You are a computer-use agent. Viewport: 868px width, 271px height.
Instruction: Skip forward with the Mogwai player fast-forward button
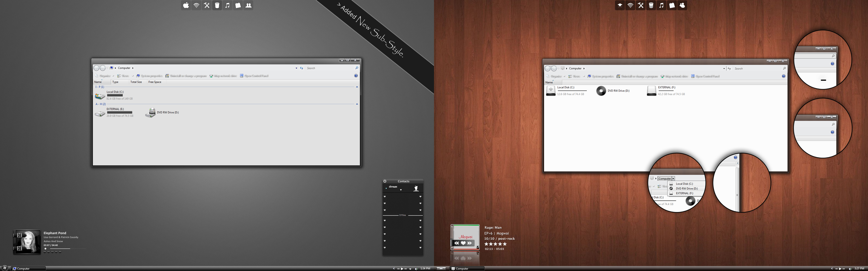(470, 243)
